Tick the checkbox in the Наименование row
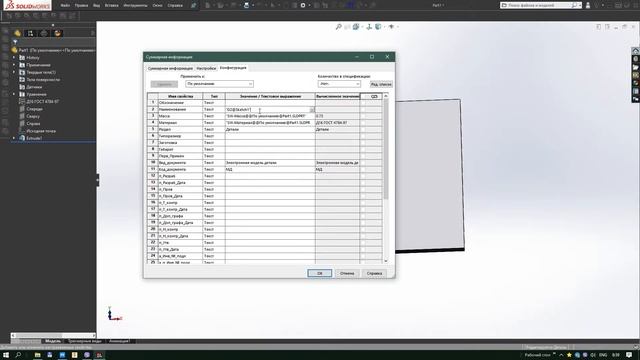The width and height of the screenshot is (640, 360). [x=363, y=109]
